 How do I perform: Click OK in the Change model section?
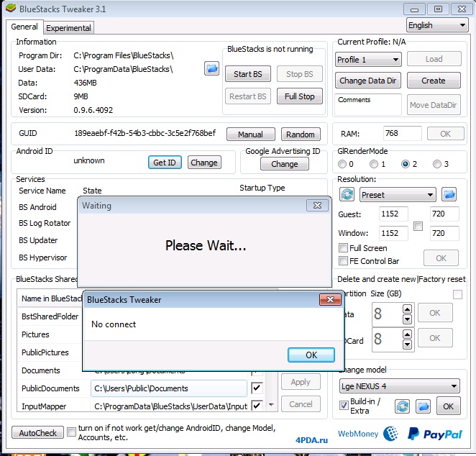[x=448, y=406]
